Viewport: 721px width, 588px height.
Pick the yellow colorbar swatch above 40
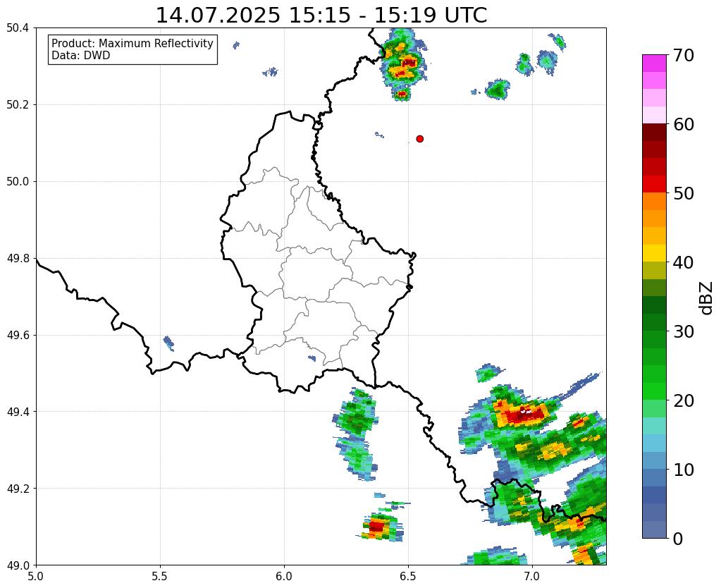coord(654,253)
